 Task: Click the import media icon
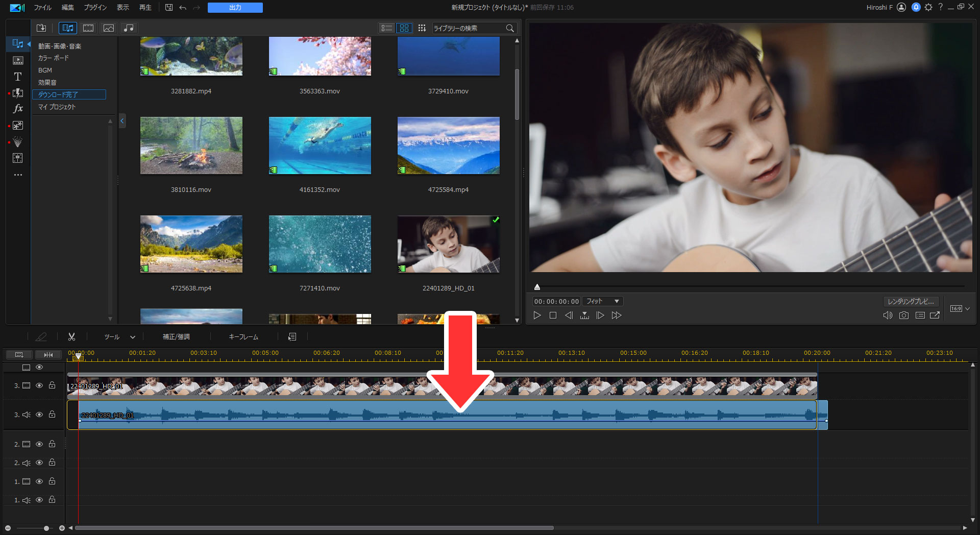(41, 28)
